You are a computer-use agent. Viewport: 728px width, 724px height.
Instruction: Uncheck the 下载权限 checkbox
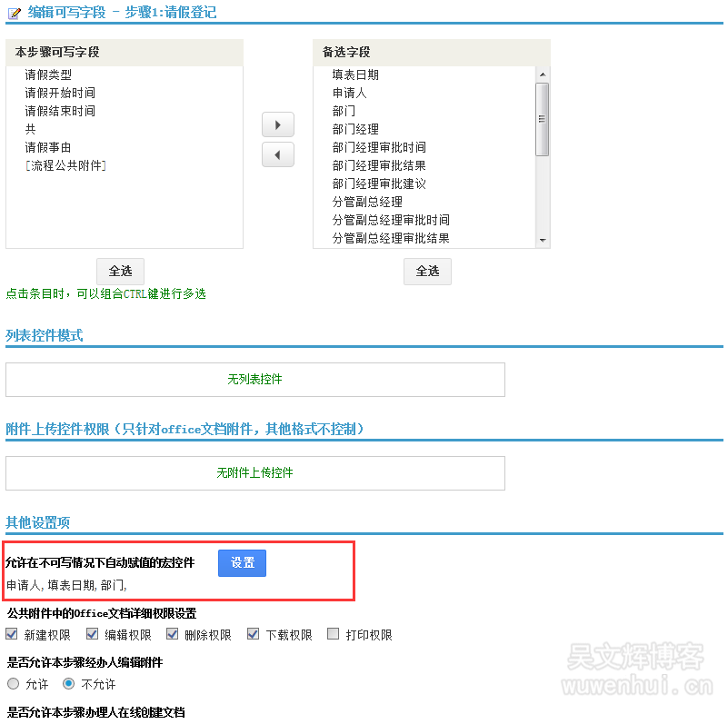[x=254, y=634]
